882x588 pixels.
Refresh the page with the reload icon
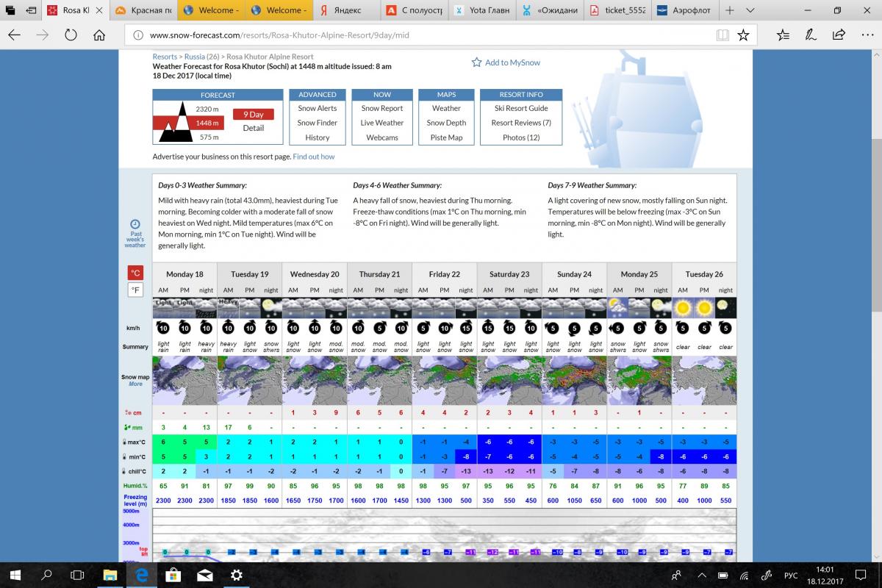pos(71,35)
